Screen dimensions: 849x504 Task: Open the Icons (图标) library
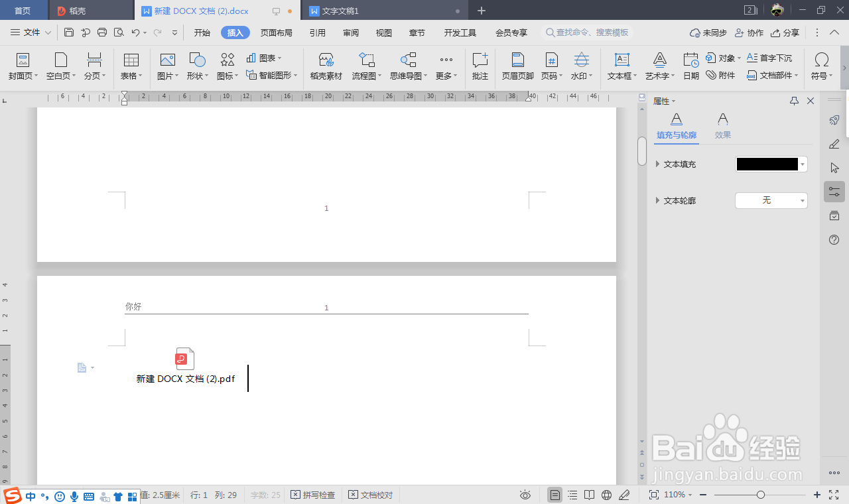tap(228, 67)
